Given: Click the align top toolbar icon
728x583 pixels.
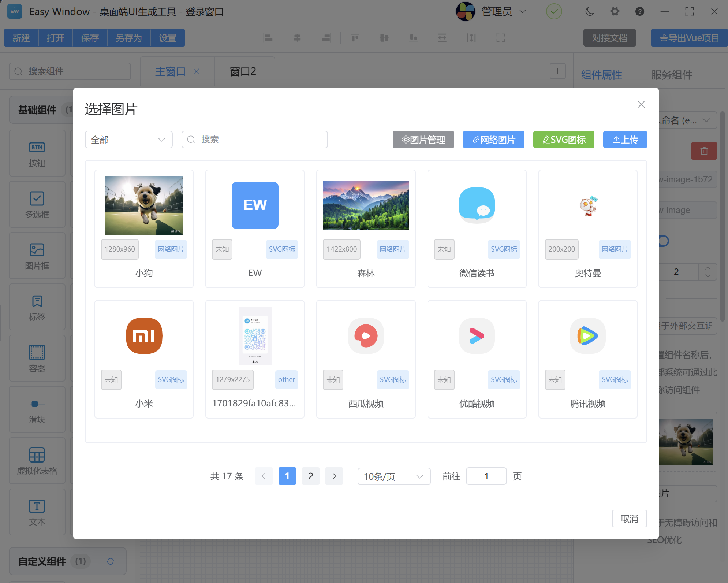Looking at the screenshot, I should [x=355, y=38].
